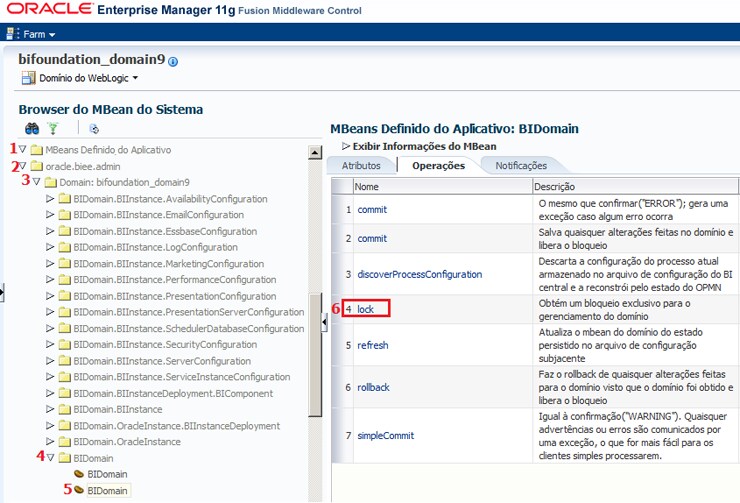The width and height of the screenshot is (740, 503).
Task: Open the Farm dropdown menu
Action: click(39, 34)
